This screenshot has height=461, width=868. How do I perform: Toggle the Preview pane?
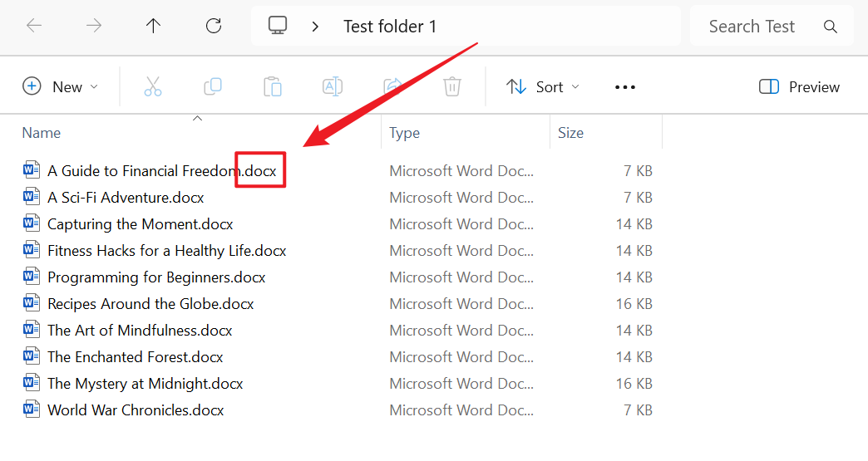[799, 86]
